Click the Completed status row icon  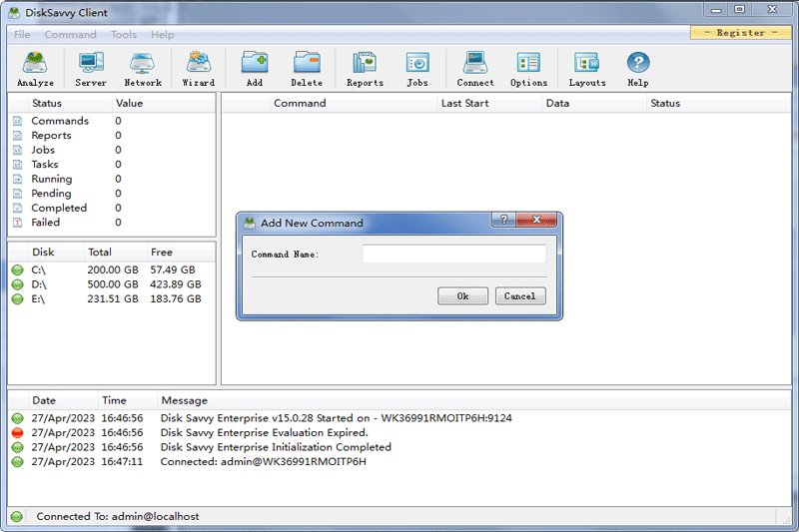pyautogui.click(x=17, y=208)
